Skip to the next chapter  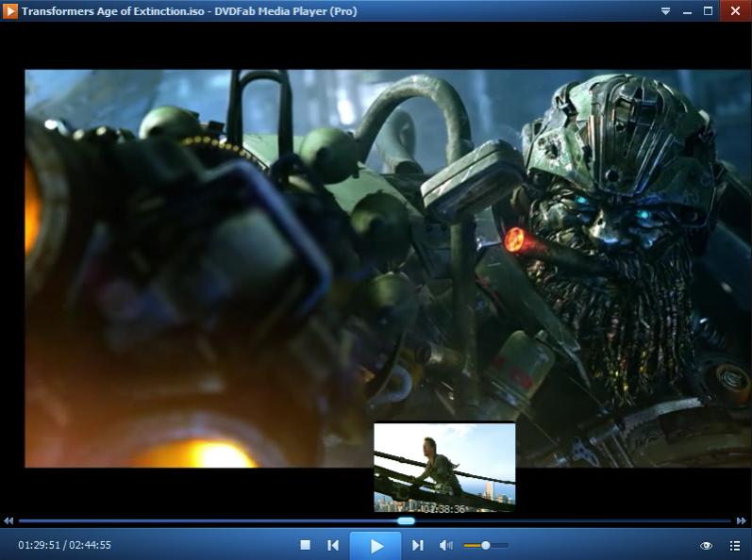[x=418, y=545]
